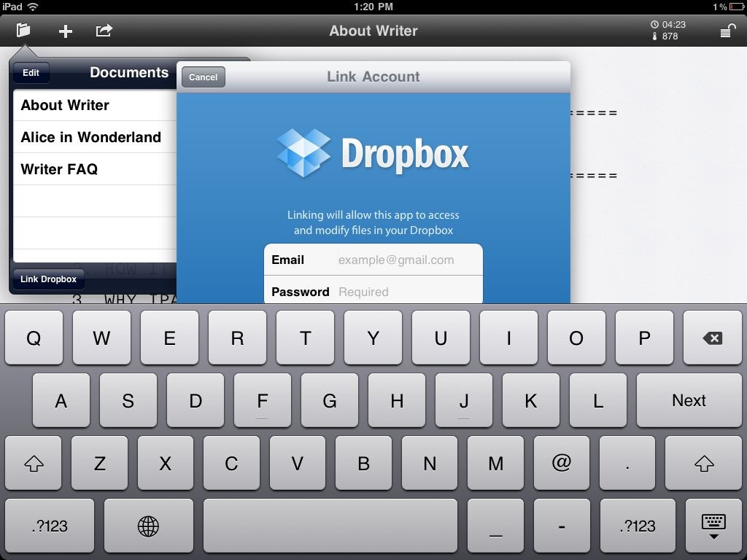Tap the X key
The height and width of the screenshot is (560, 747).
coord(166,463)
